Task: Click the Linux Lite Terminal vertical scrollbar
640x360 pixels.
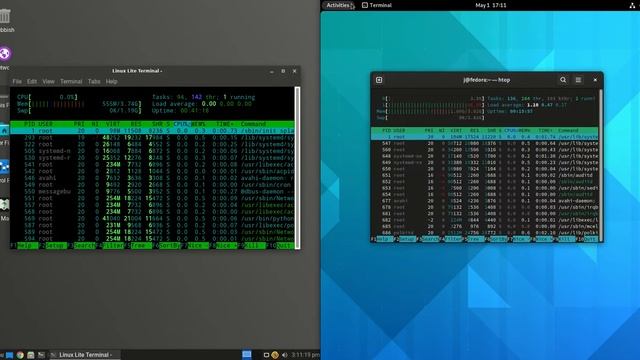Action: (x=298, y=167)
